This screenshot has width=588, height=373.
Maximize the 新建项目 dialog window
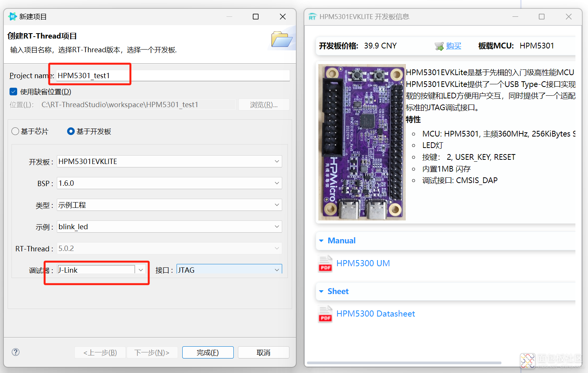point(256,16)
